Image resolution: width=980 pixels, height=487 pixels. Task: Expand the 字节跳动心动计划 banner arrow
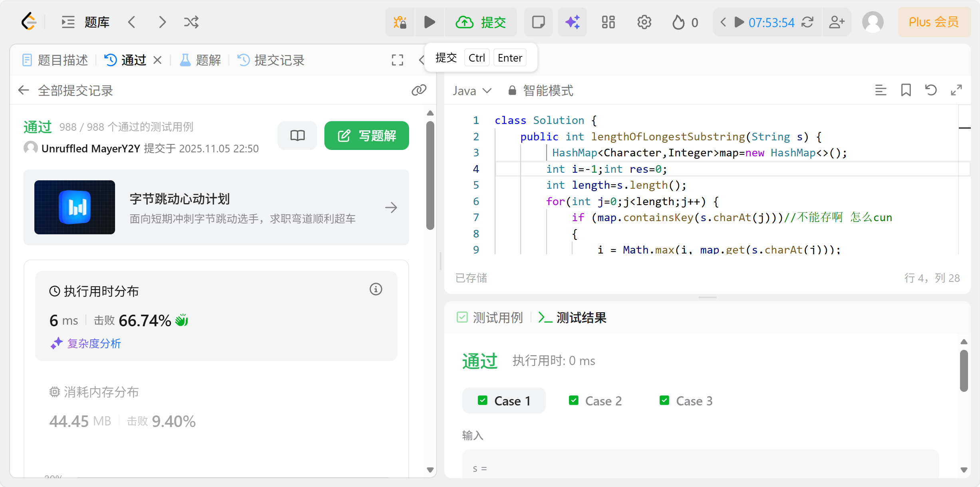coord(391,208)
